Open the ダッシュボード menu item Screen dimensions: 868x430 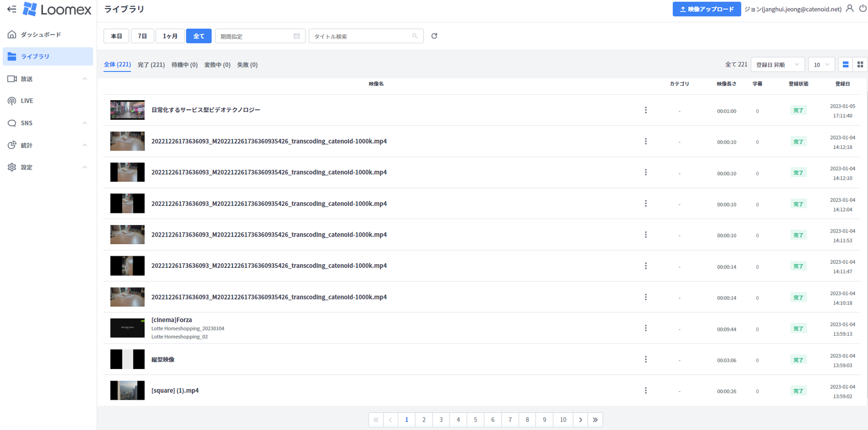click(41, 35)
